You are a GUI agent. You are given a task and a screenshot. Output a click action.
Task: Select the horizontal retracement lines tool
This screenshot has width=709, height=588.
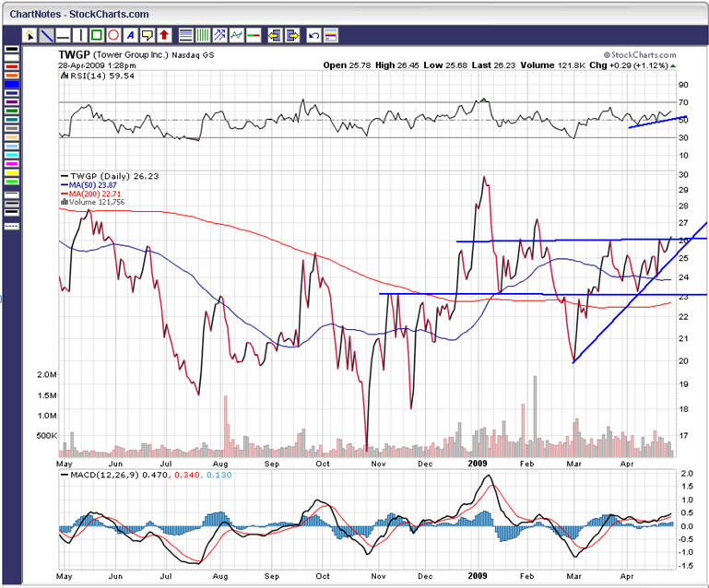(185, 35)
